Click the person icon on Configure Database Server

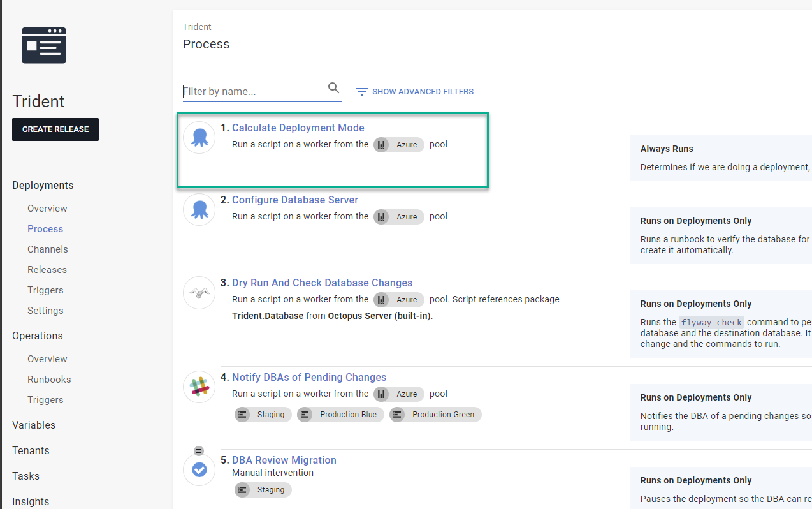199,209
